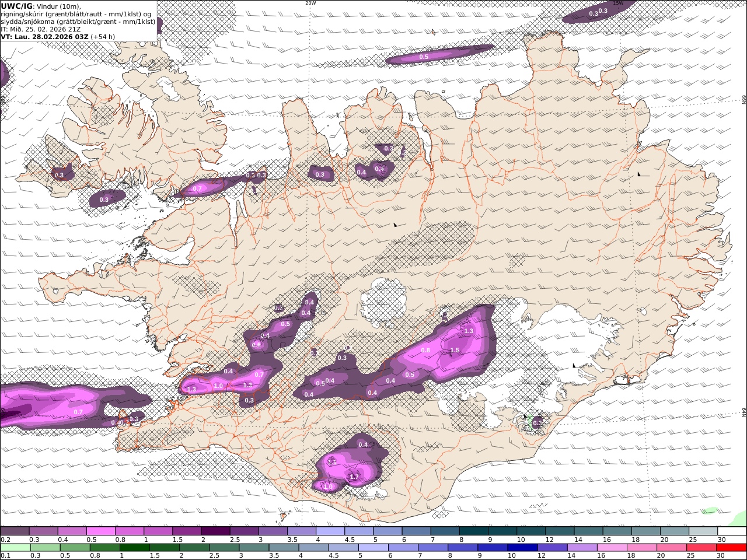Screen dimensions: 747x560
Task: Click the bottom legend swatch between 0.1 and 0.3
Action: [15, 547]
